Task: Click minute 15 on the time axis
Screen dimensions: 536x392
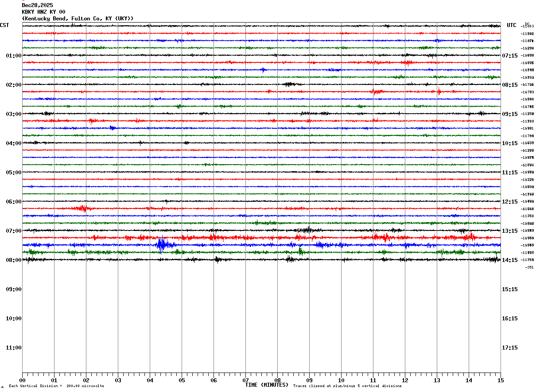Action: pyautogui.click(x=501, y=380)
